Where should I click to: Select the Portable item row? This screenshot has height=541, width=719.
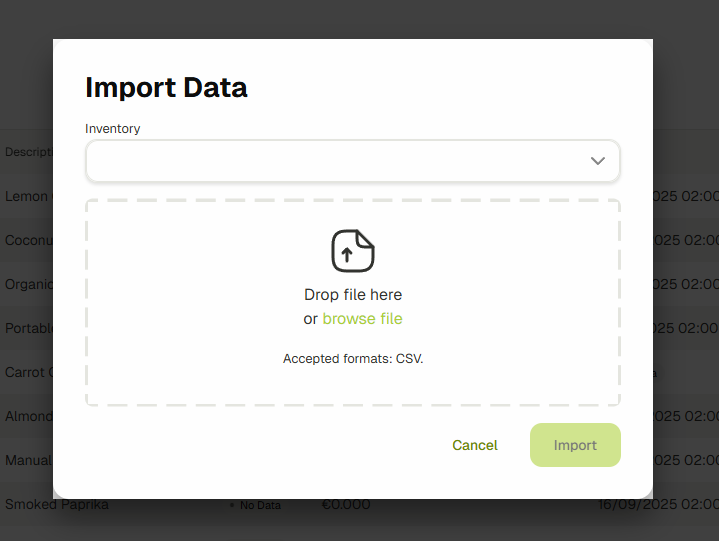(x=27, y=328)
